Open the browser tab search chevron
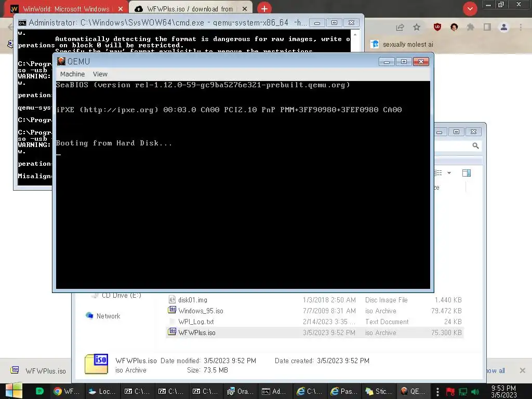This screenshot has height=399, width=532. pyautogui.click(x=470, y=9)
